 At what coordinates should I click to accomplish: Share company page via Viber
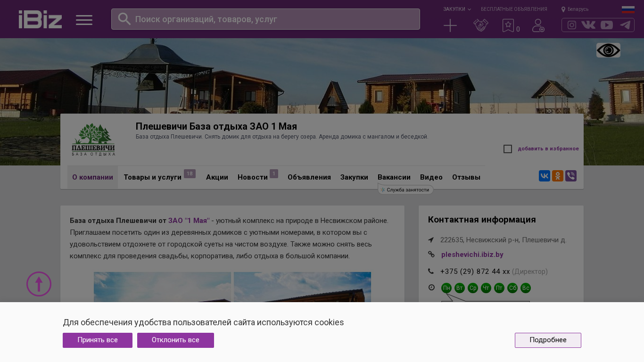point(571,176)
